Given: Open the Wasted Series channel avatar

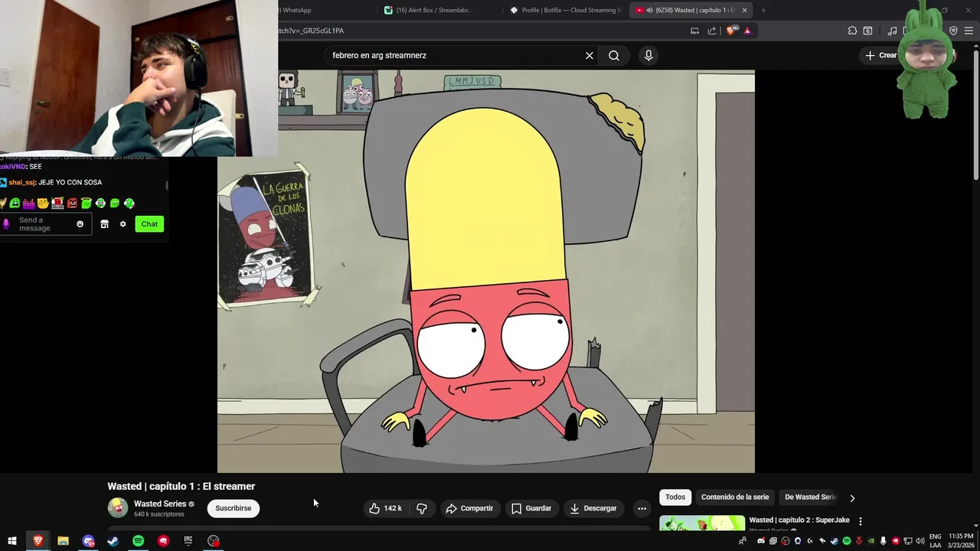Looking at the screenshot, I should pos(118,508).
